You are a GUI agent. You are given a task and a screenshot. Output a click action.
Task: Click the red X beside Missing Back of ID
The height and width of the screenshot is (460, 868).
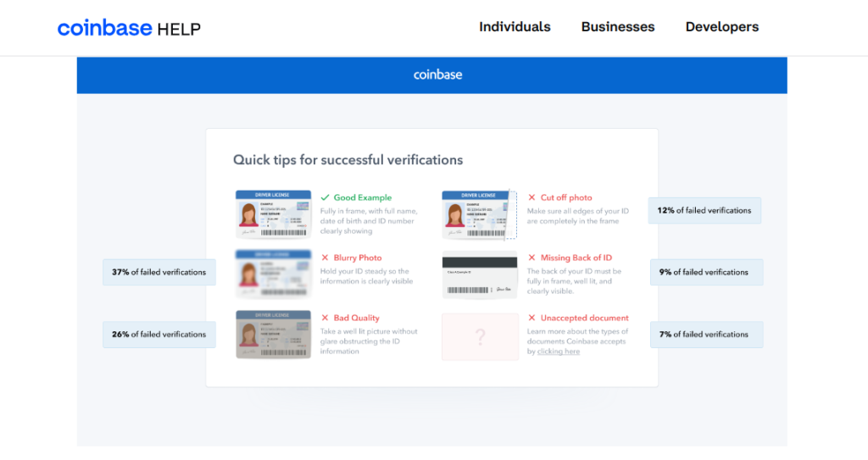pyautogui.click(x=531, y=258)
